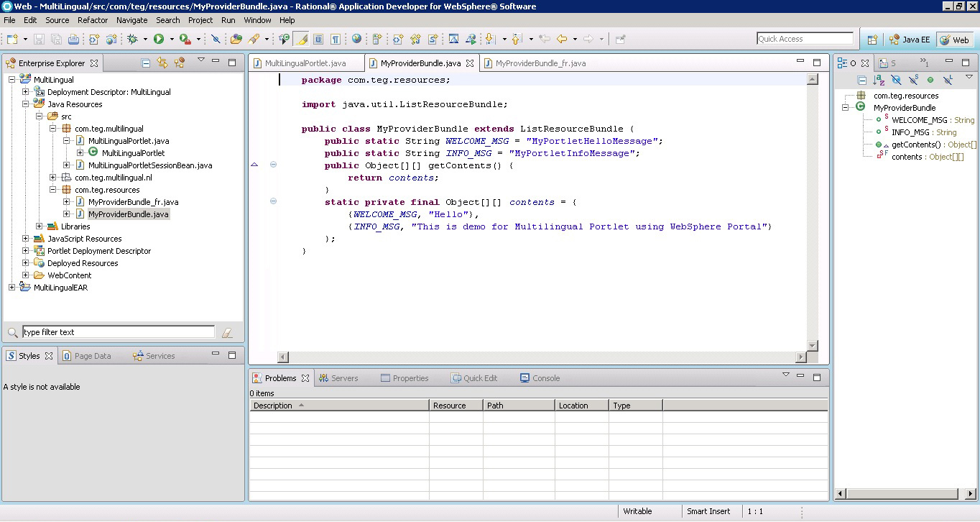
Task: Open the Navigate menu
Action: pyautogui.click(x=131, y=20)
